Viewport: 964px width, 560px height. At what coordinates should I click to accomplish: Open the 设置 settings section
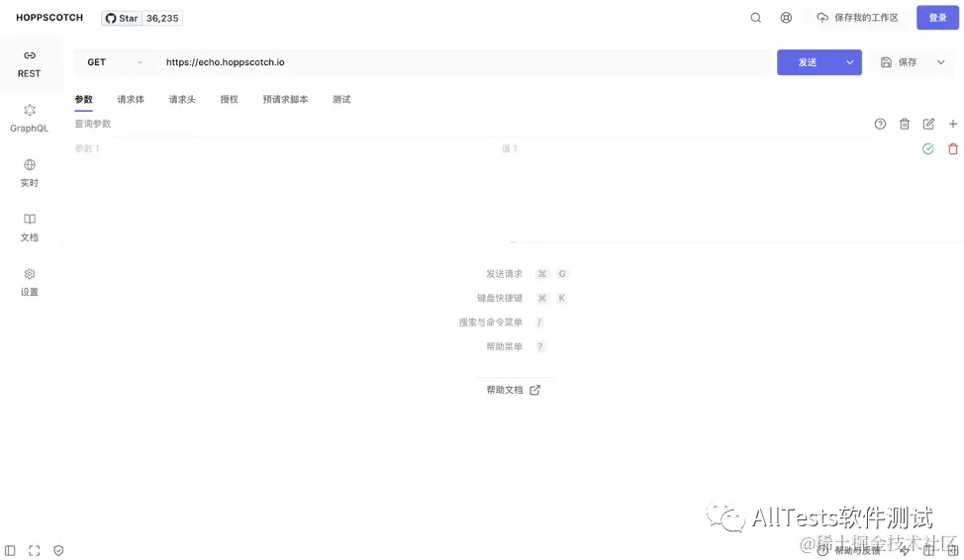point(29,283)
